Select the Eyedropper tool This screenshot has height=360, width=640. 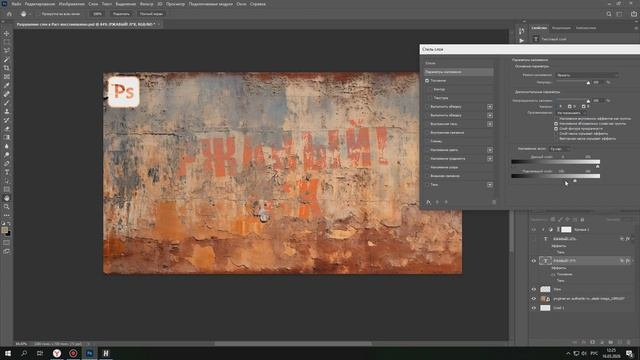point(7,85)
